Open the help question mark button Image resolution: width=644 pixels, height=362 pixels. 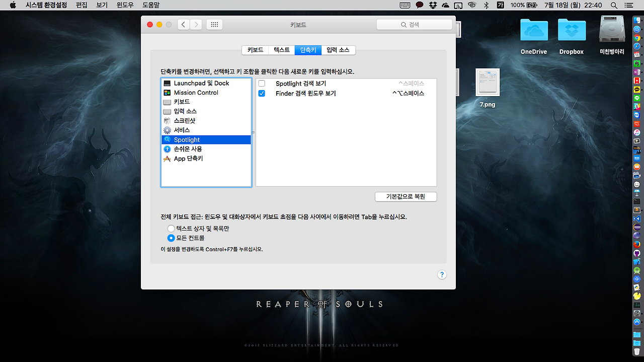[x=442, y=274]
